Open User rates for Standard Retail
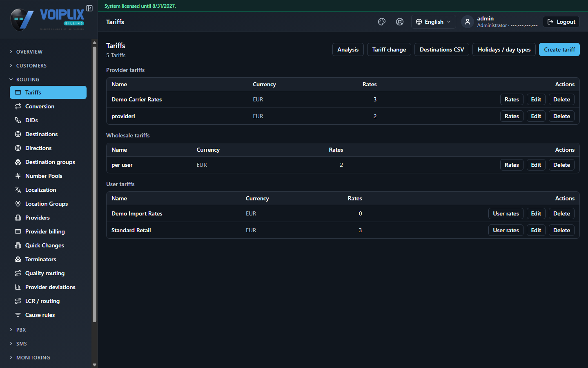This screenshot has height=368, width=588. tap(506, 230)
